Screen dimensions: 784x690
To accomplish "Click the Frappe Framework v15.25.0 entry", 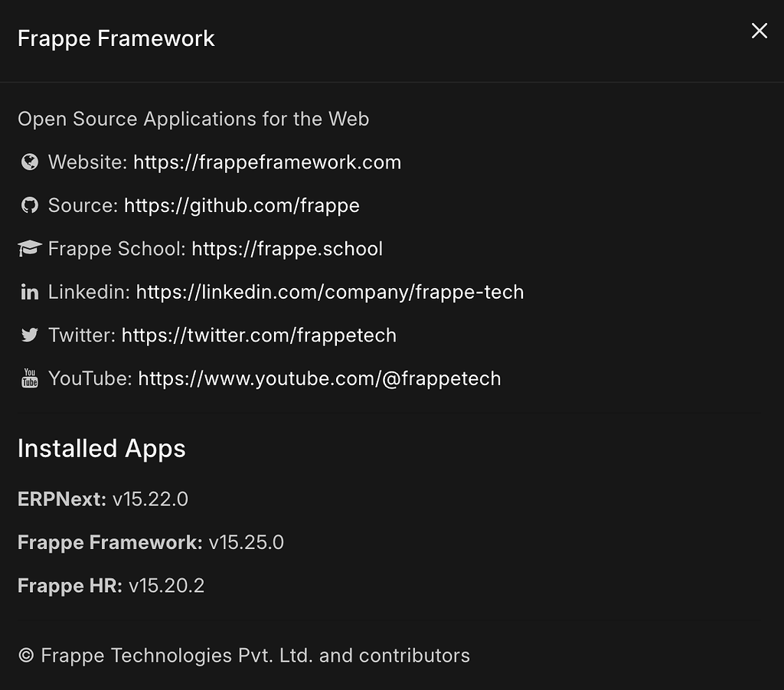I will (x=150, y=542).
